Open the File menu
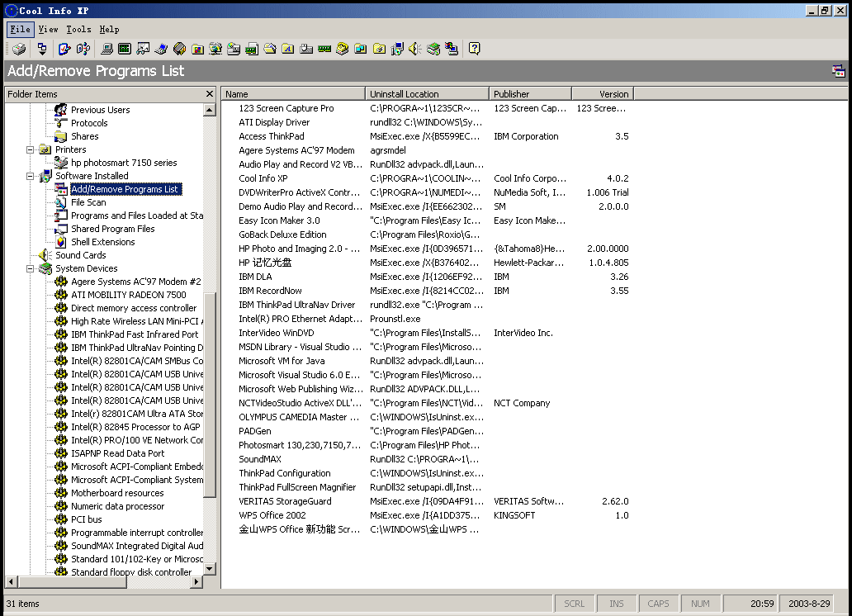The height and width of the screenshot is (616, 852). click(x=20, y=30)
